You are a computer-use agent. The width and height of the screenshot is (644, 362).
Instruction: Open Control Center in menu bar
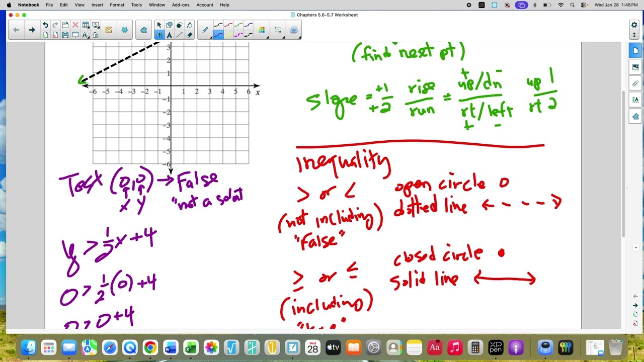pyautogui.click(x=584, y=5)
